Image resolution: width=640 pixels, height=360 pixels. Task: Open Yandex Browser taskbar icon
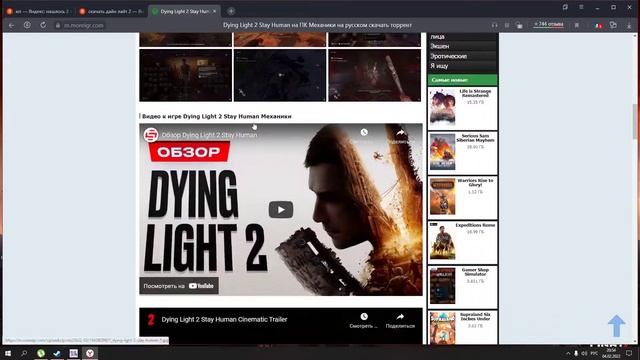pos(90,353)
